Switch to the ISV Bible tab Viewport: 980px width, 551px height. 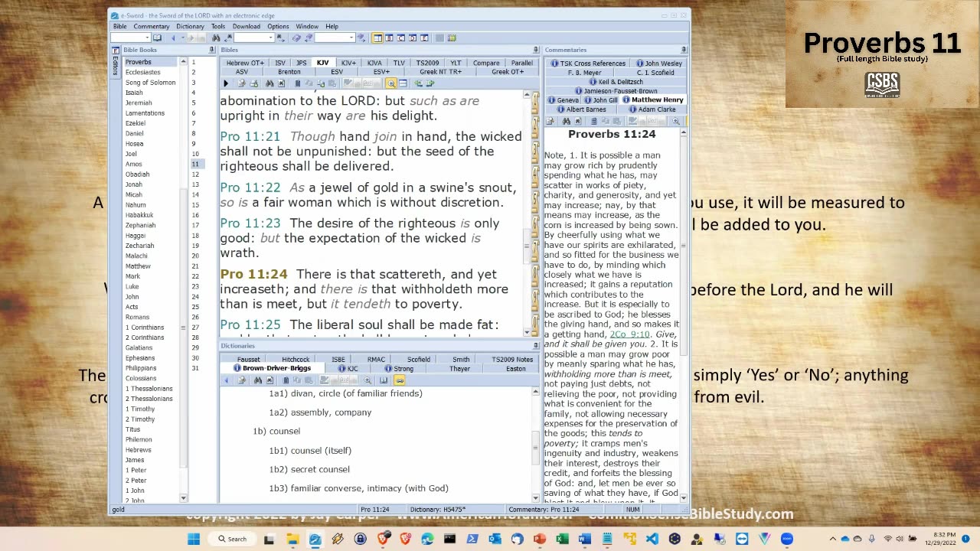click(x=280, y=63)
